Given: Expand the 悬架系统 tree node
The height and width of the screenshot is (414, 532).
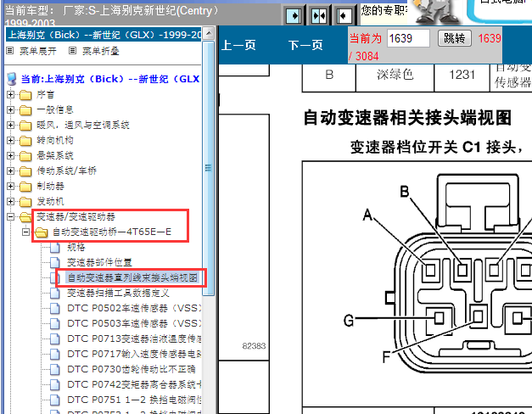Looking at the screenshot, I should [x=10, y=156].
